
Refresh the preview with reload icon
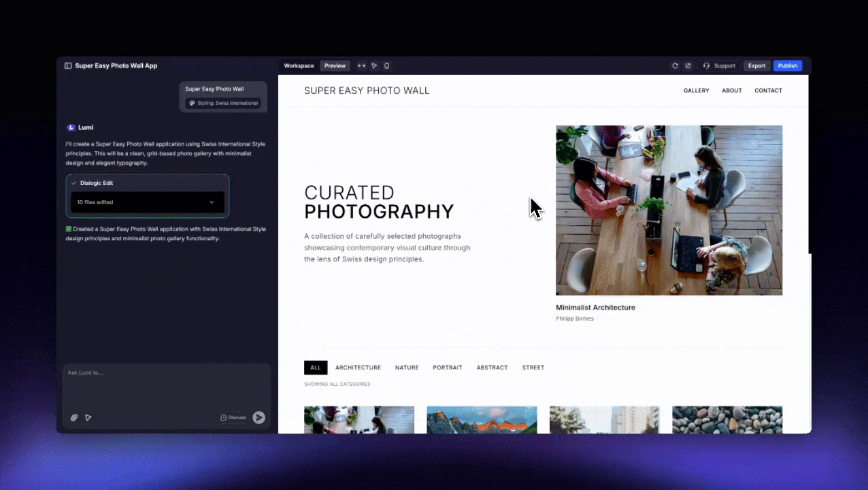point(675,66)
